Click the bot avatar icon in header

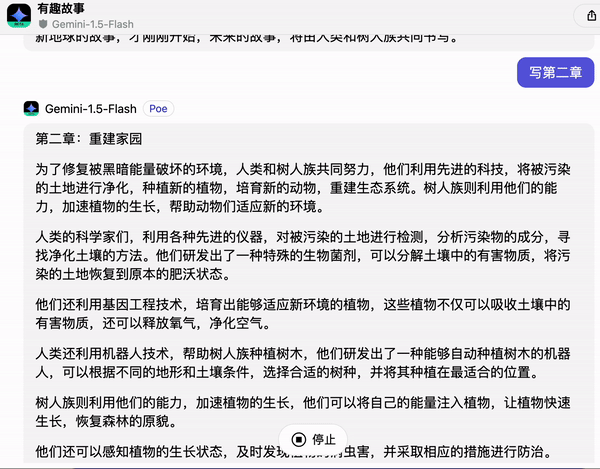(x=19, y=16)
